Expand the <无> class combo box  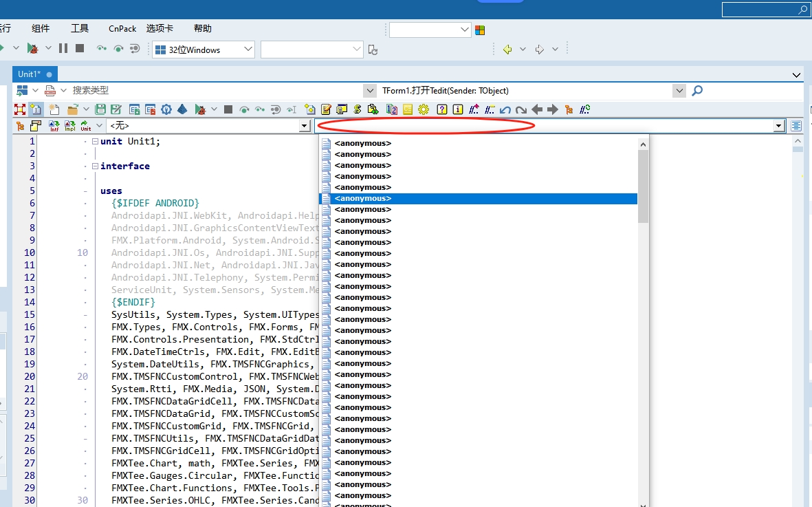tap(305, 126)
